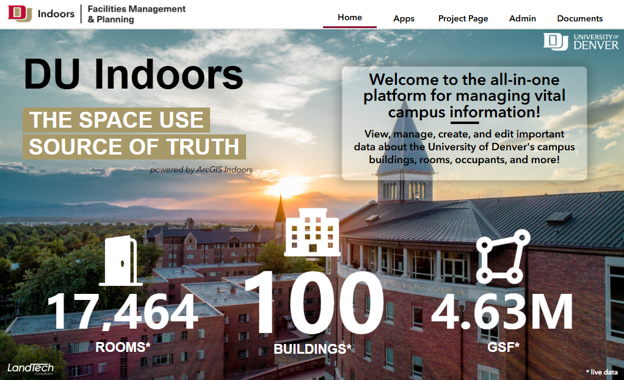
Task: Click the 100 buildings count
Action: [x=314, y=302]
